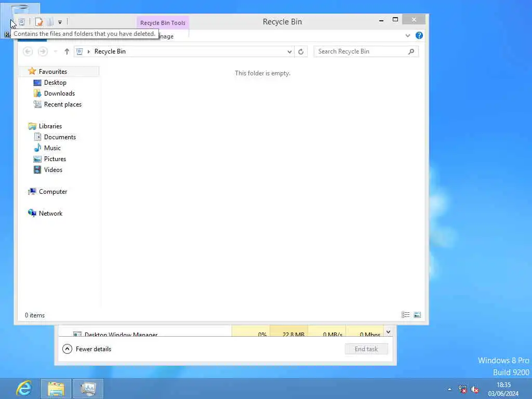Click Task Manager taskbar button

pyautogui.click(x=88, y=389)
